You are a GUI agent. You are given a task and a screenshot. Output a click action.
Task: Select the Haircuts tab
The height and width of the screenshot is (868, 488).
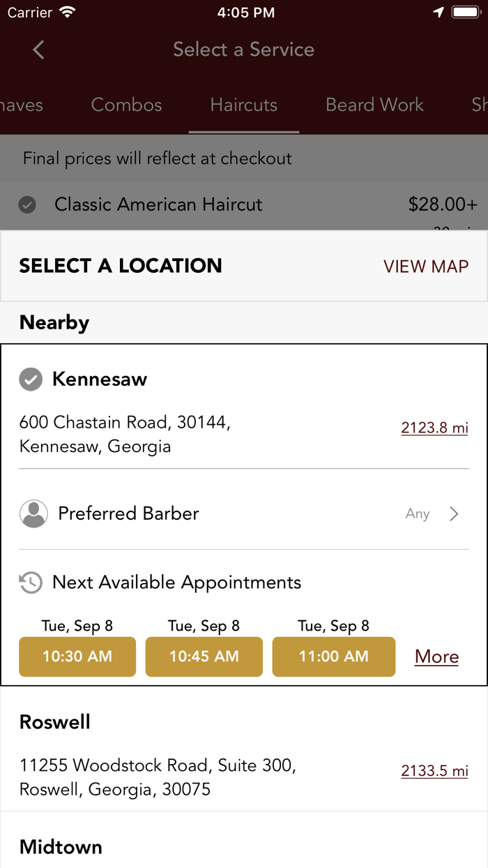click(x=243, y=105)
